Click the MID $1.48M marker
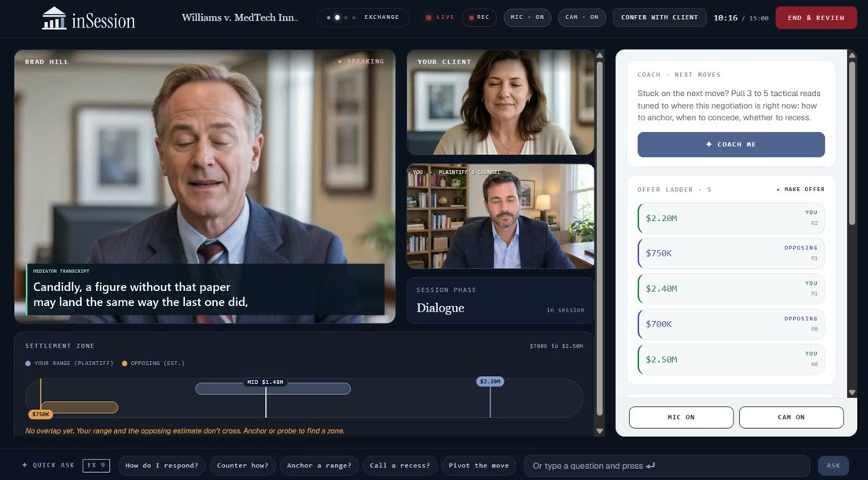 coord(266,382)
